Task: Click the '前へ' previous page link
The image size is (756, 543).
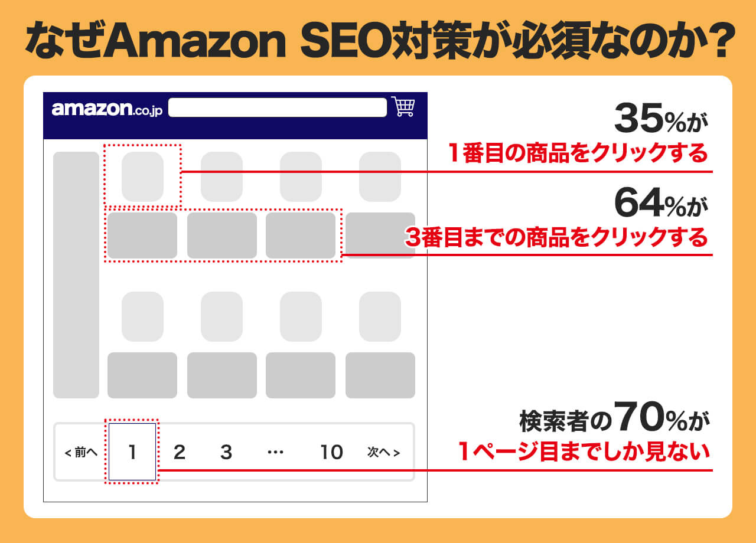Action: tap(81, 453)
